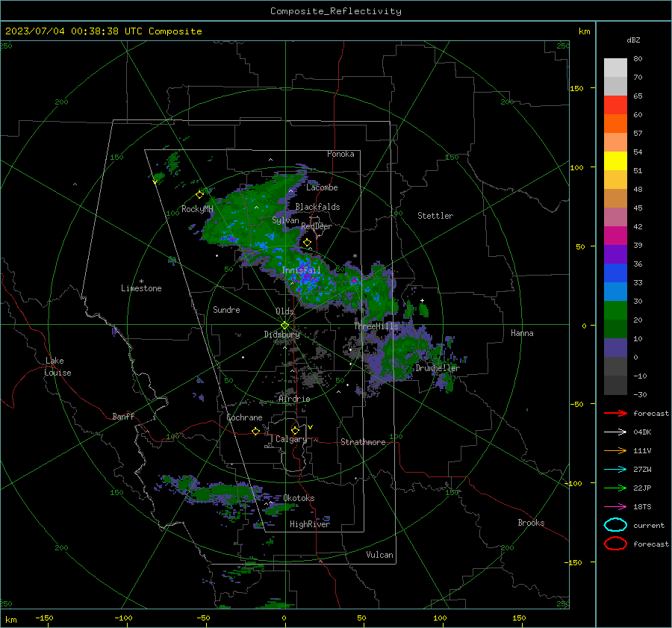Click the ThreeHills city label

376,326
